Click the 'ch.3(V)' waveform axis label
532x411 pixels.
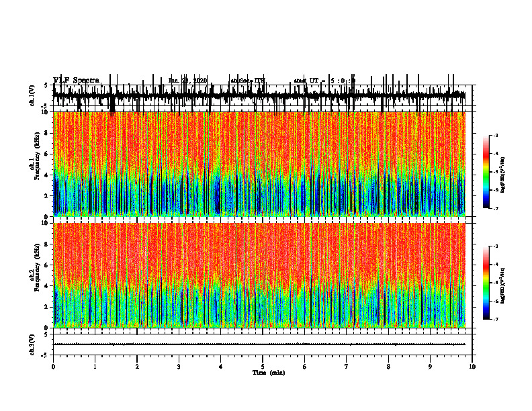click(x=32, y=345)
